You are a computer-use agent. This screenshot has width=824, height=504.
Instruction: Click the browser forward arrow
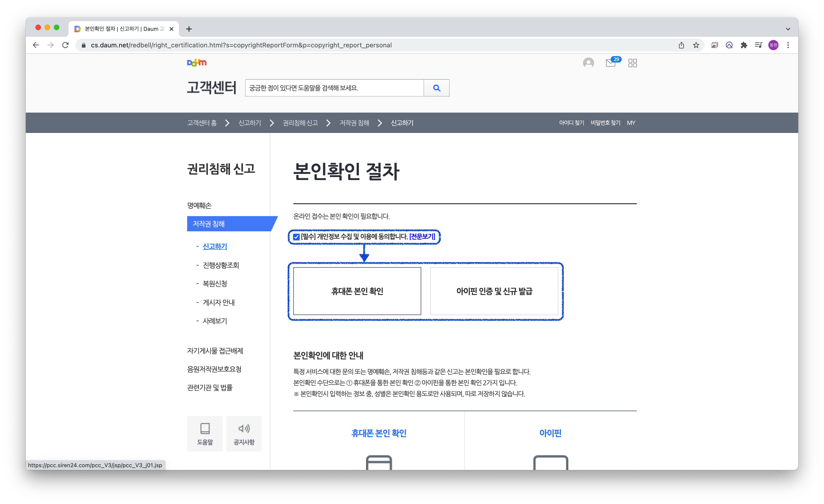point(51,45)
